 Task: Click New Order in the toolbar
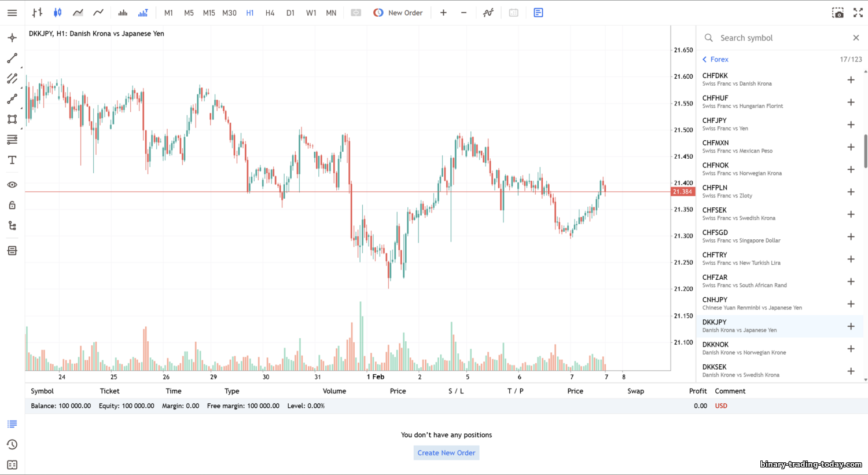pos(398,13)
